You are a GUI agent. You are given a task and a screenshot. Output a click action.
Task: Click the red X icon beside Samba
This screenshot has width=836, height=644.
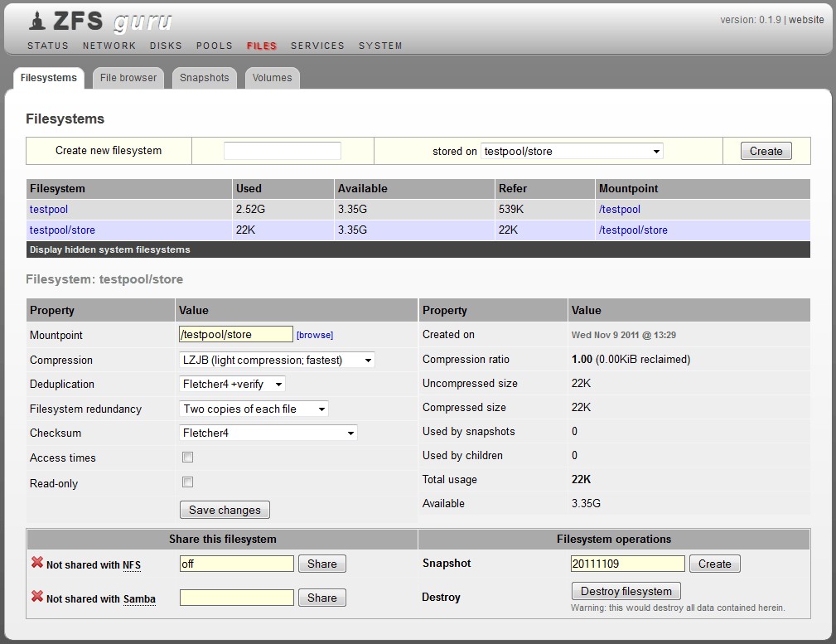(x=36, y=597)
